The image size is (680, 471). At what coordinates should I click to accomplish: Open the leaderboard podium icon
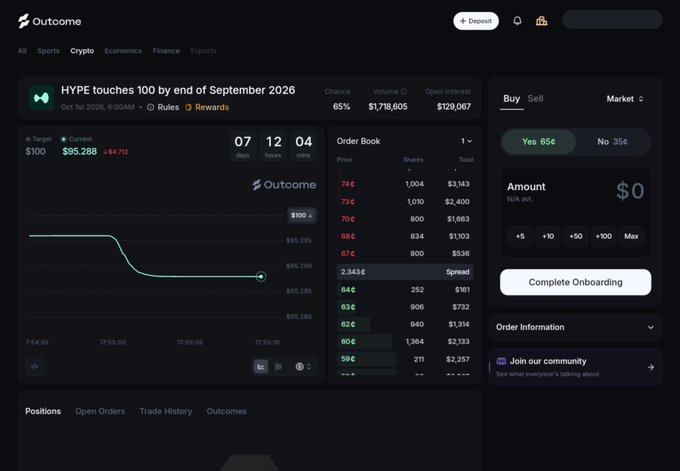click(x=542, y=21)
